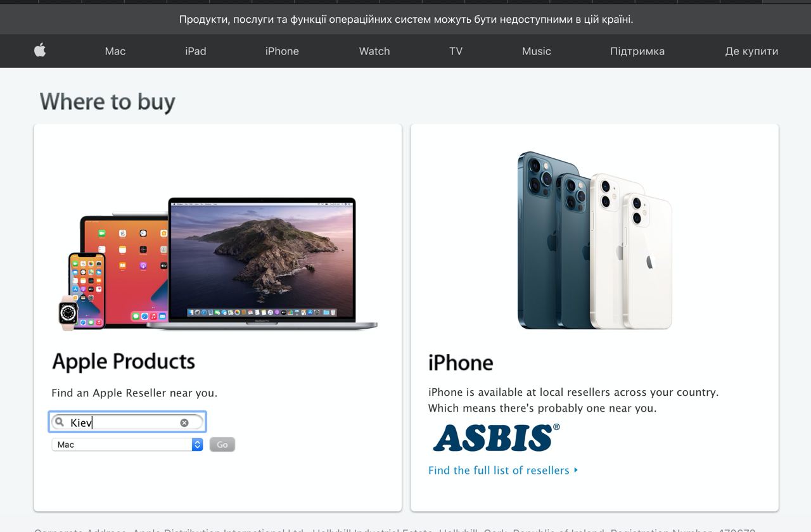
Task: Click the ASBIS logo
Action: 496,437
